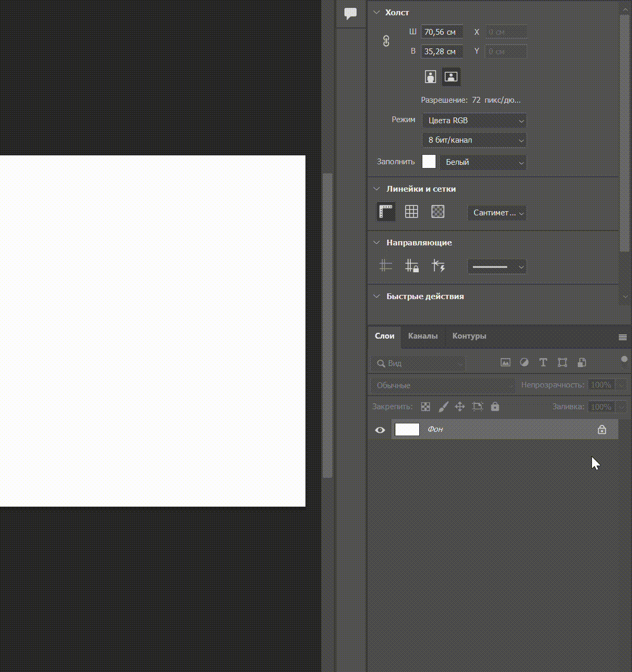The image size is (632, 672).
Task: Open the ruler units dropdown Сантимет…
Action: 497,213
